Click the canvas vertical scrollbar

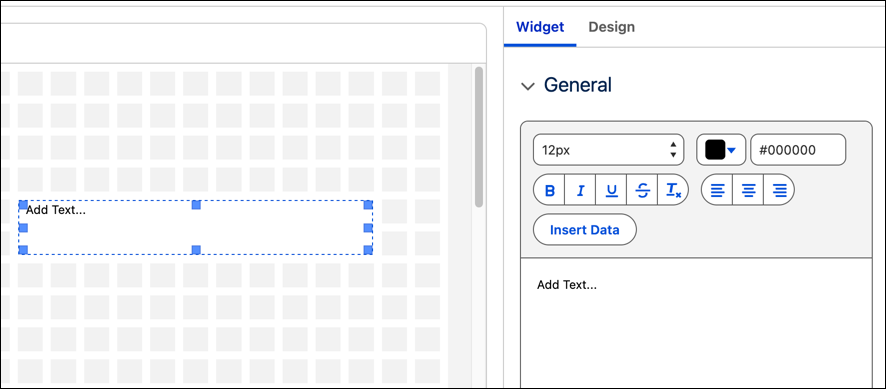[x=479, y=137]
